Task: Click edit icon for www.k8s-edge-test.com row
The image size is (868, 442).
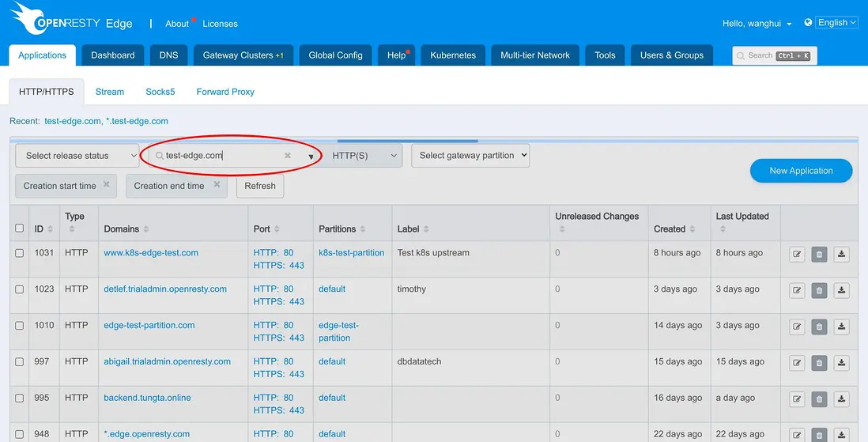Action: tap(797, 254)
